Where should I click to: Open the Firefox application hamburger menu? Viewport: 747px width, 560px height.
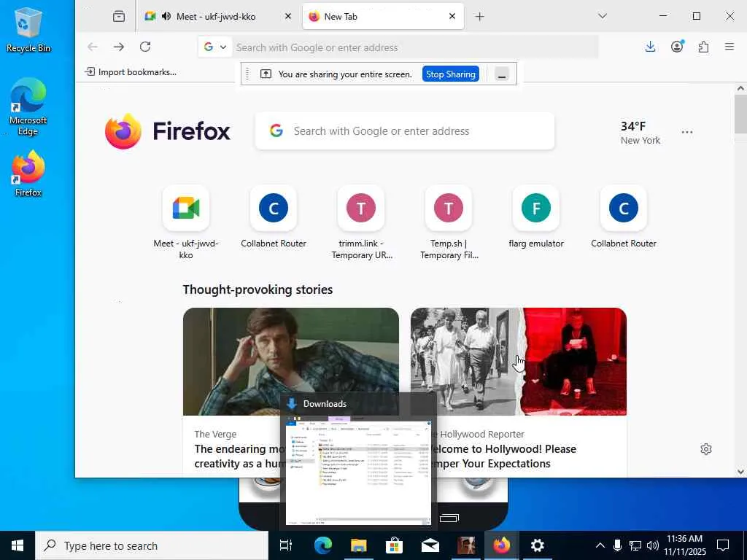pos(729,47)
